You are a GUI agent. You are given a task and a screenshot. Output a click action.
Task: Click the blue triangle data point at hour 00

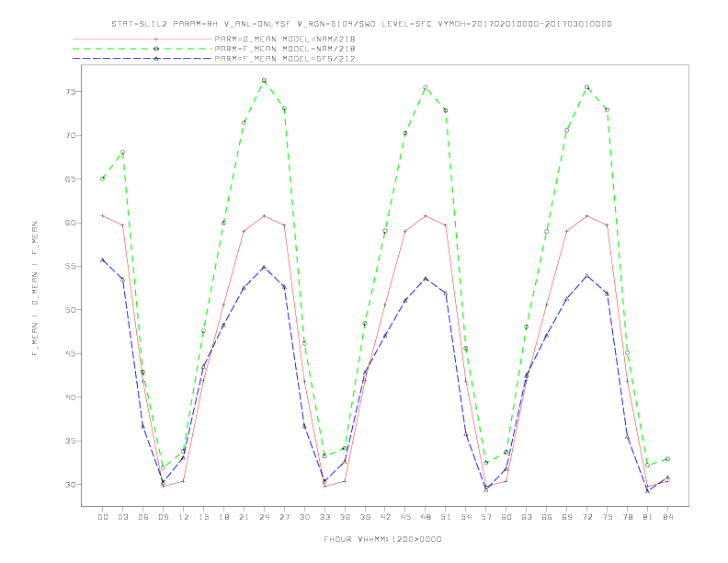pos(103,260)
